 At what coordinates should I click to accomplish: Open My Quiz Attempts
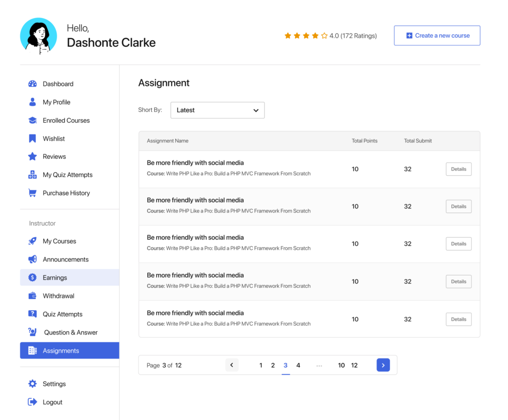click(x=69, y=175)
